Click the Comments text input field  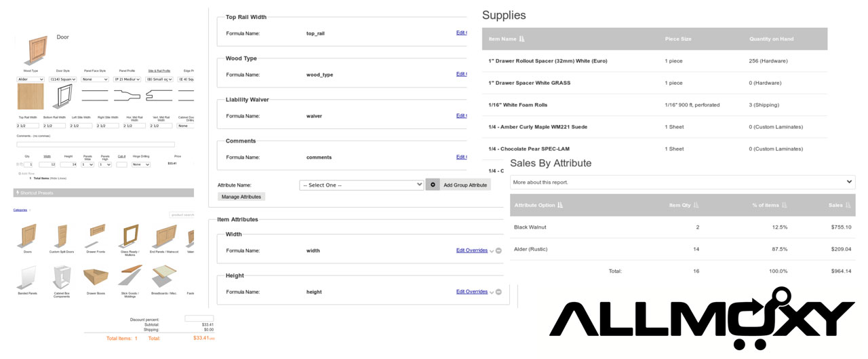95,145
